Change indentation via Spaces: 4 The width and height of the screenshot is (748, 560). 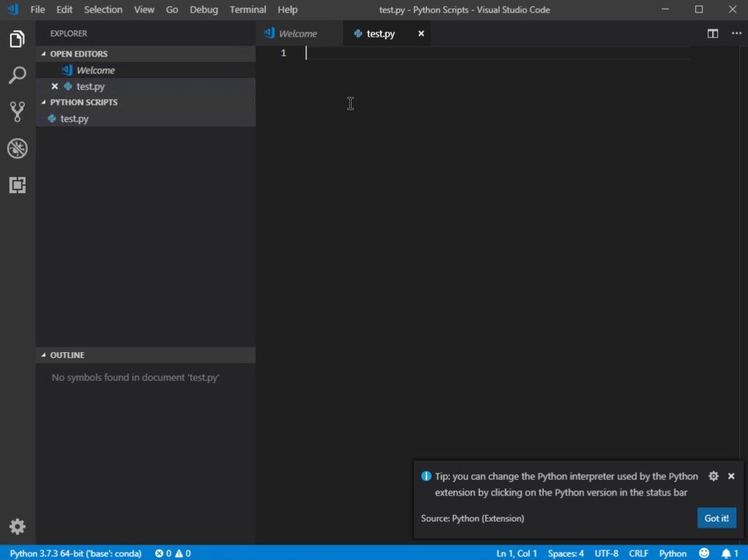click(x=566, y=553)
